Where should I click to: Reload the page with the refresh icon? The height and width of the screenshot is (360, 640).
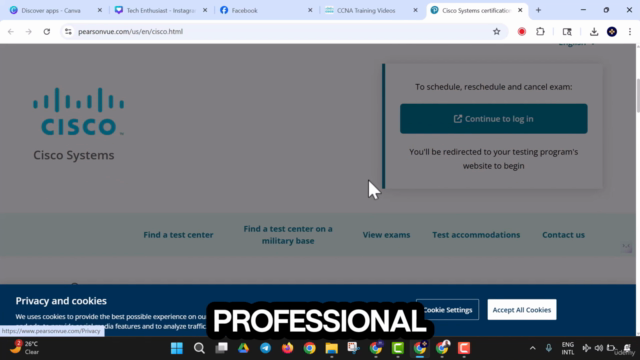[47, 31]
